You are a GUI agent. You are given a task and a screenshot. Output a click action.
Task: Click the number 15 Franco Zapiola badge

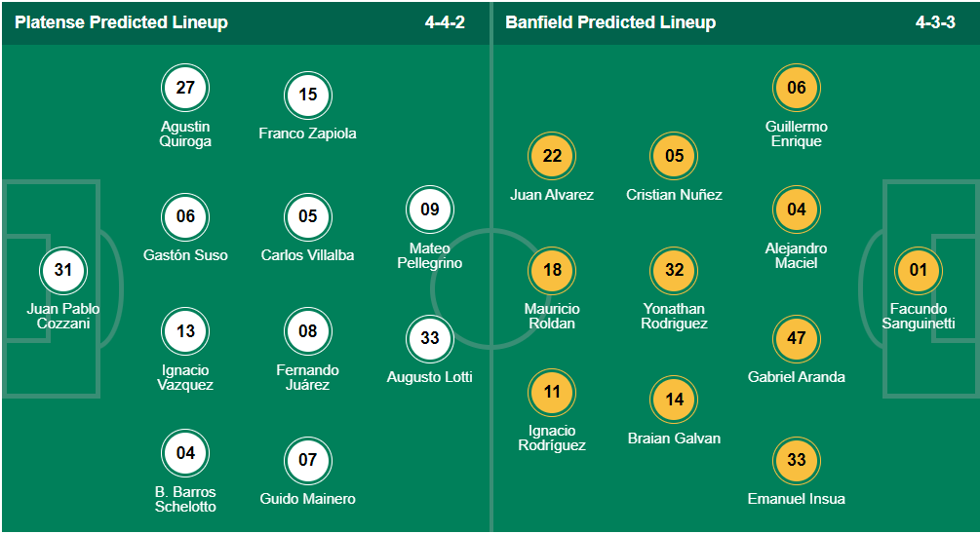click(307, 95)
